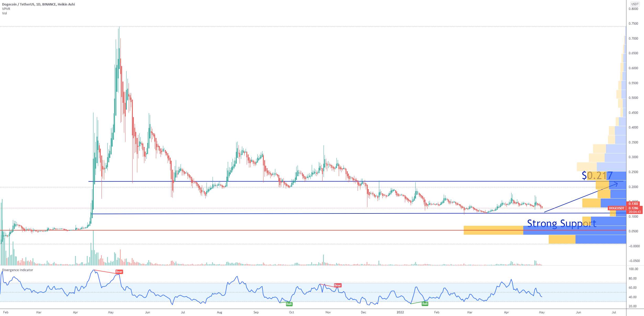Open the Divergence Indicator legend label
The width and height of the screenshot is (644, 316).
click(18, 270)
